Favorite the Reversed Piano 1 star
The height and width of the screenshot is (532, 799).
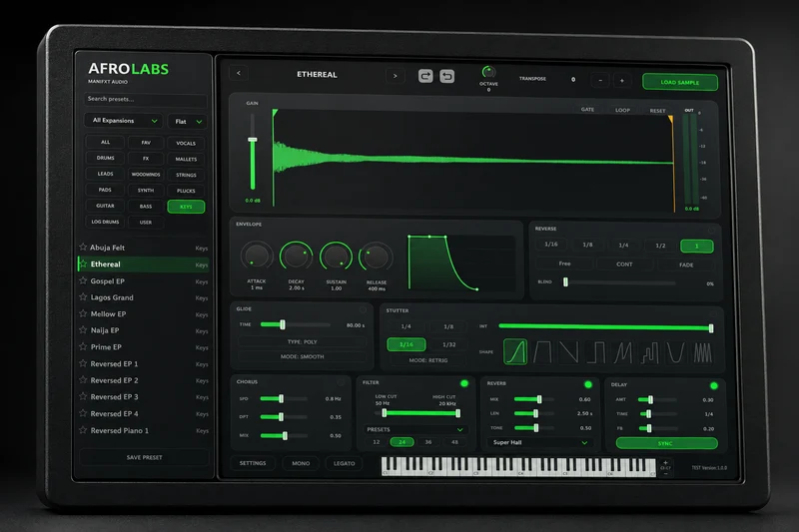(83, 430)
